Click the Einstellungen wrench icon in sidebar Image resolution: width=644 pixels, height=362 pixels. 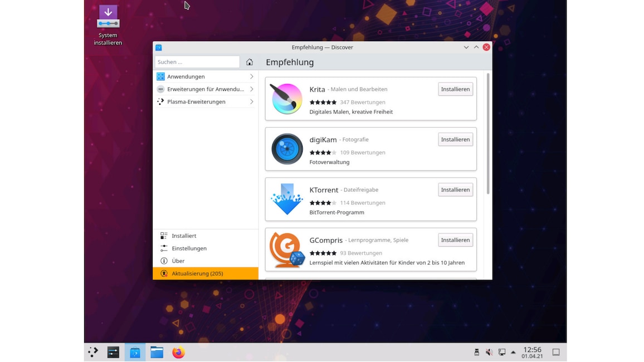coord(160,248)
